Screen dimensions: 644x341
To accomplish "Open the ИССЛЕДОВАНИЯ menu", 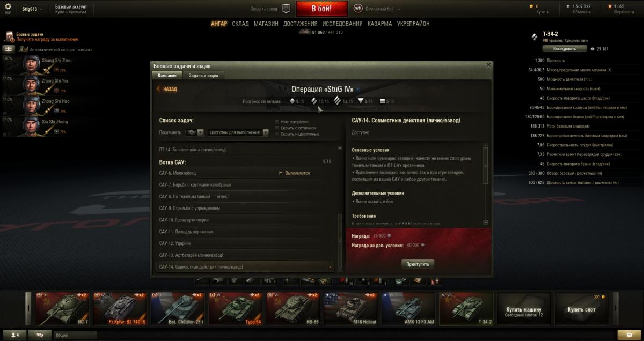I will (x=342, y=24).
